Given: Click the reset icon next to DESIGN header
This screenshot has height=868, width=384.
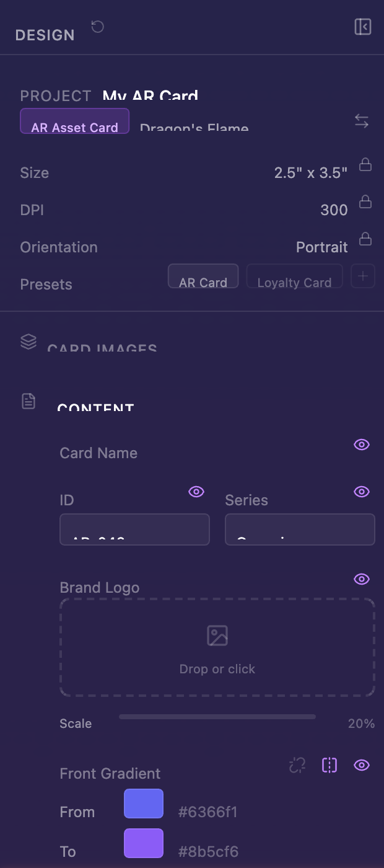Looking at the screenshot, I should (97, 27).
